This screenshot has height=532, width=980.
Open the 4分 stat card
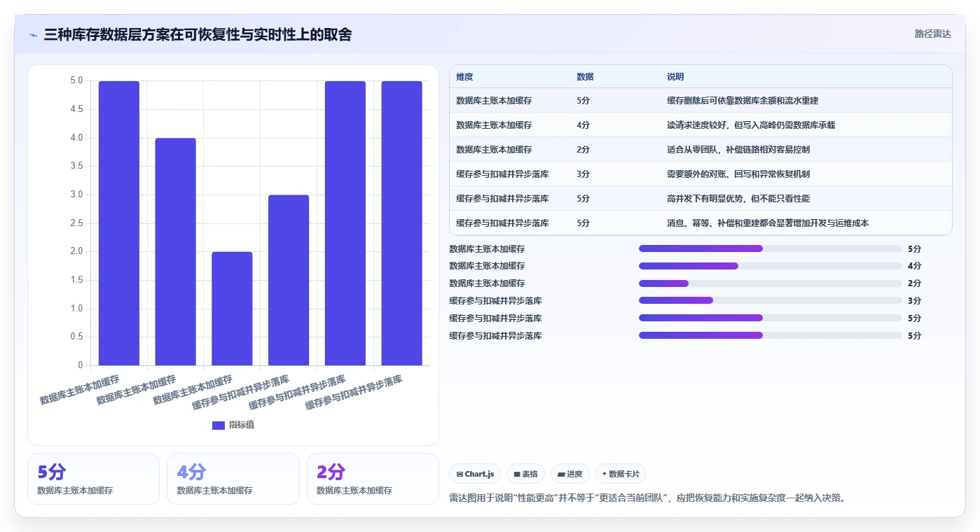[233, 479]
